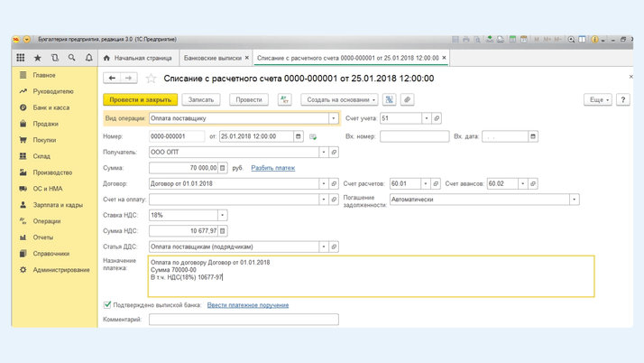Open the sections menu grid icon
This screenshot has width=644, height=363.
21,58
